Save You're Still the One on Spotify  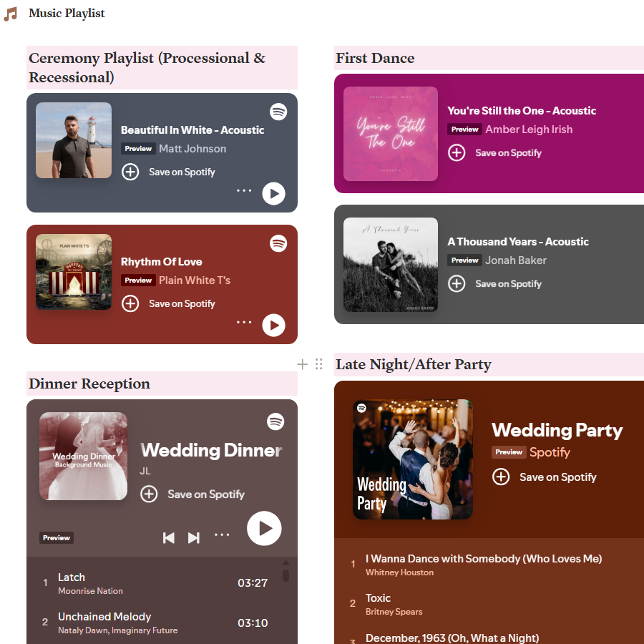point(457,152)
